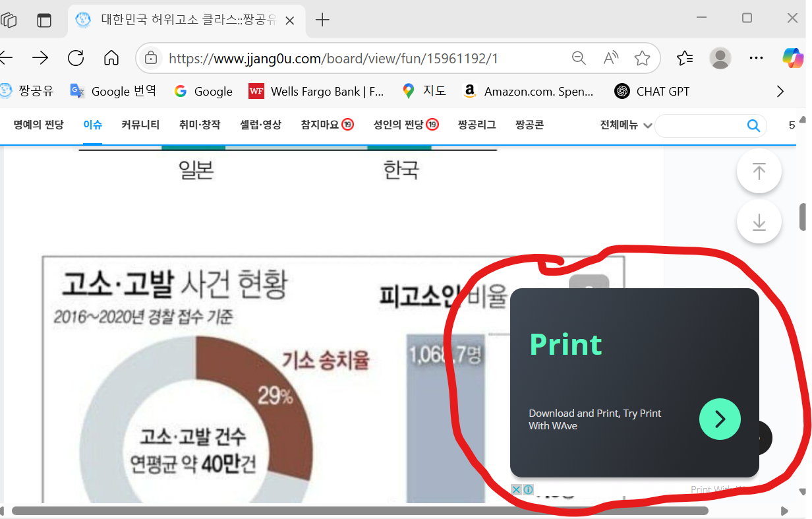View site information lock icon
Screen dimensions: 812x519
151,58
